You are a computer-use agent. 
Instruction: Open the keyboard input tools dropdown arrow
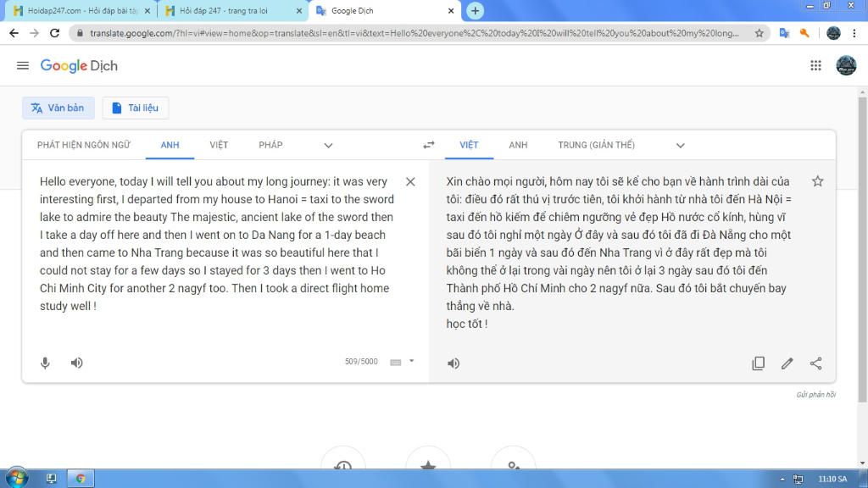[x=411, y=361]
